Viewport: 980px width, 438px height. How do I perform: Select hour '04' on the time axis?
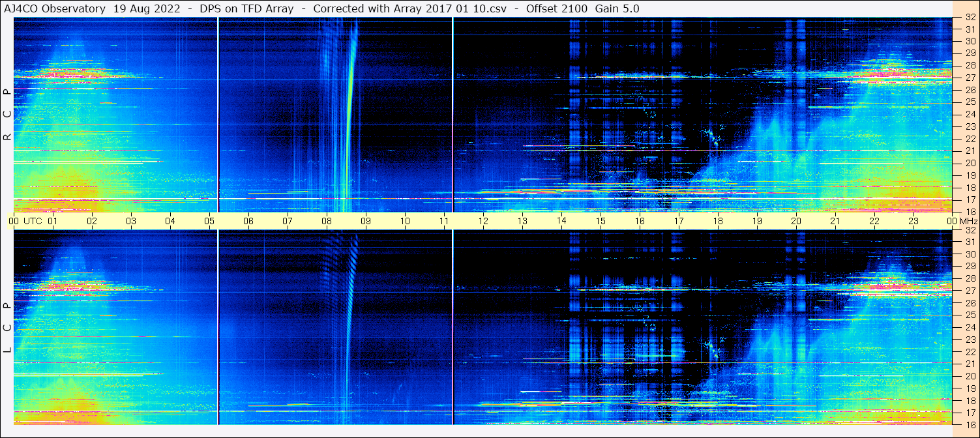[171, 221]
